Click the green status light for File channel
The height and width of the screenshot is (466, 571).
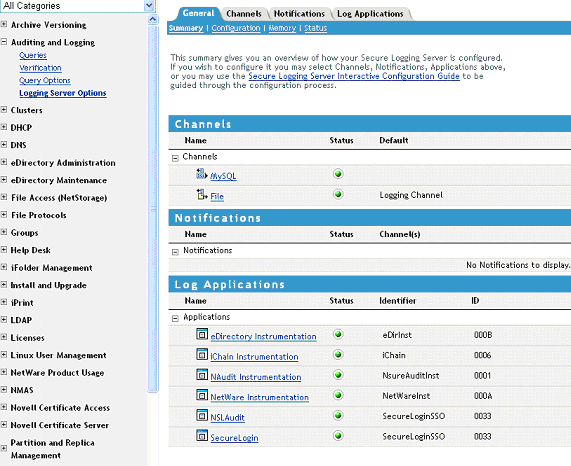[338, 194]
